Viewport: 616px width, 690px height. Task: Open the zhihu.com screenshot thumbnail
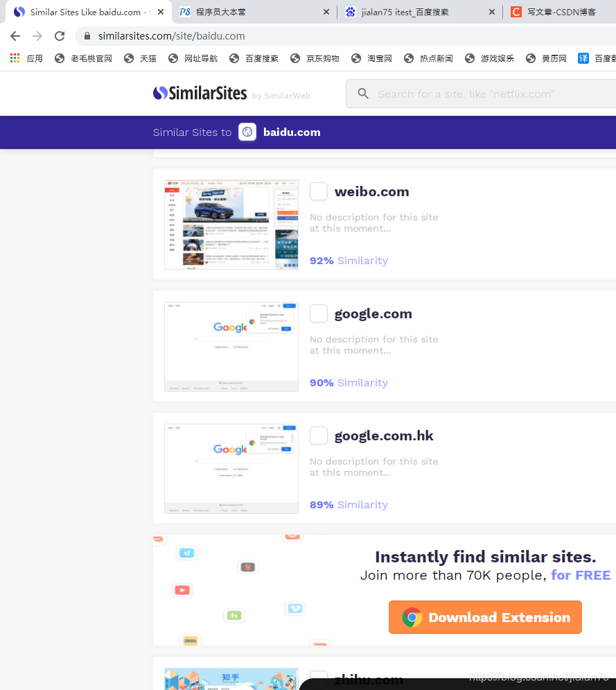(x=231, y=679)
